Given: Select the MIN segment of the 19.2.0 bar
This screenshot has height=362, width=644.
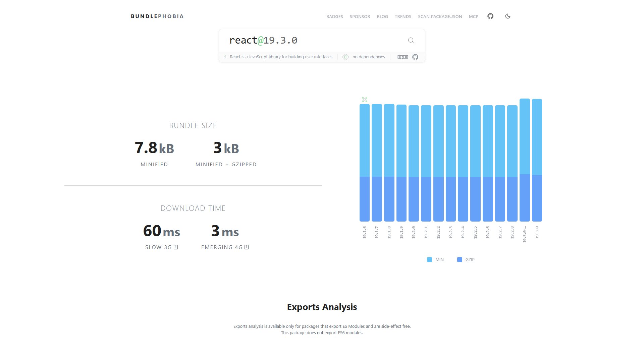Looking at the screenshot, I should [x=414, y=141].
